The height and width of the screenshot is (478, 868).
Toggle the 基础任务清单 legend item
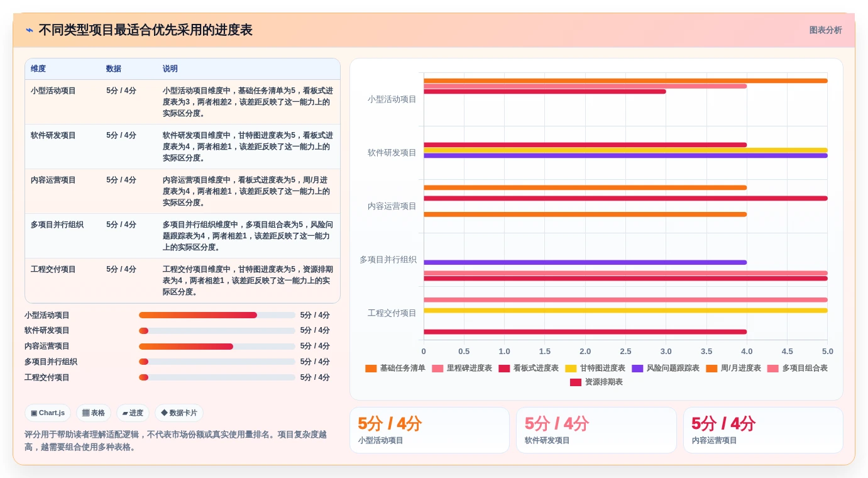click(395, 368)
